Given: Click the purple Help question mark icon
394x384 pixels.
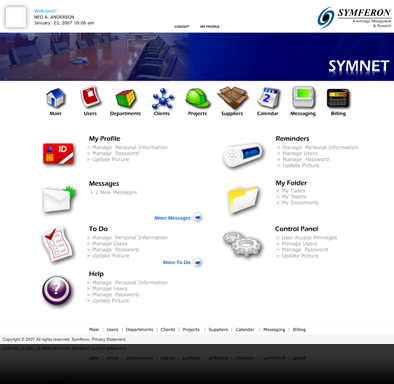Looking at the screenshot, I should (57, 290).
